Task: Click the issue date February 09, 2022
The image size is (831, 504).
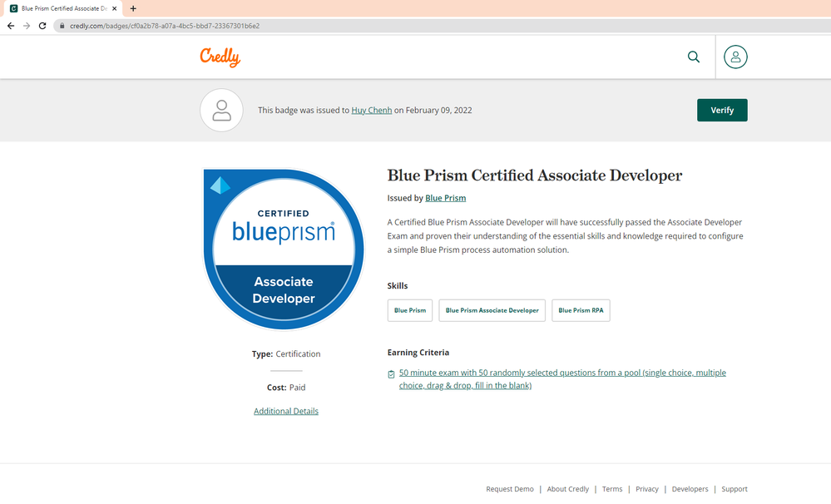Action: 439,111
